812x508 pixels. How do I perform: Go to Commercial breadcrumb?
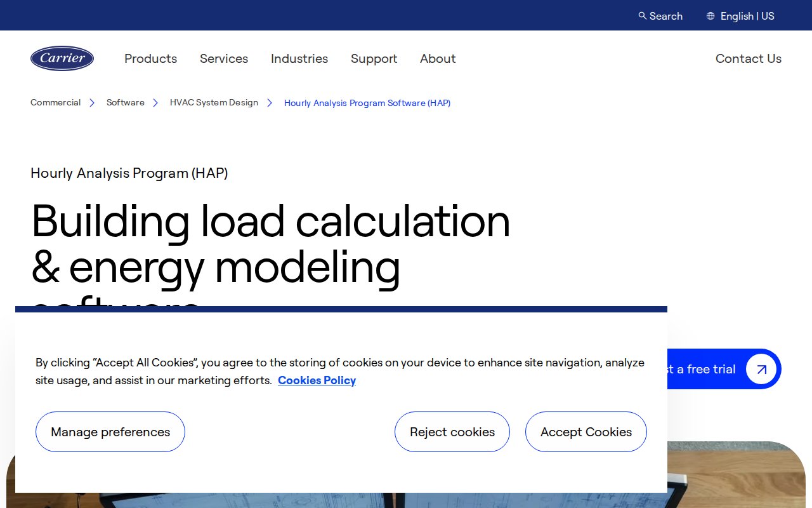pyautogui.click(x=55, y=103)
